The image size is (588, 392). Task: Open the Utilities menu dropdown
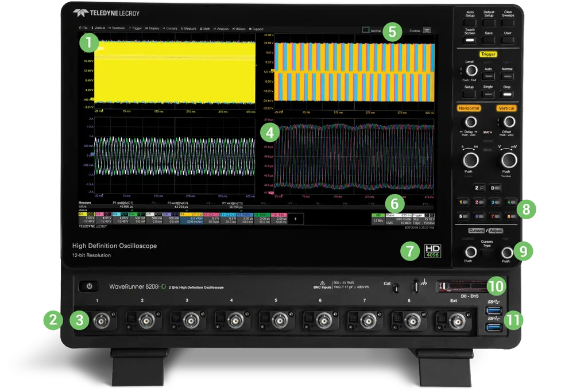click(239, 28)
